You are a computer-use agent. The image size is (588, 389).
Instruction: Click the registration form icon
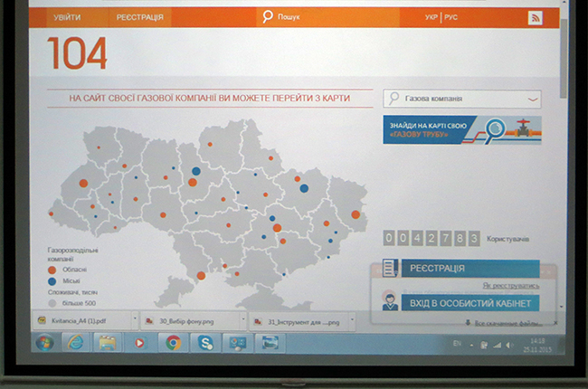point(389,268)
